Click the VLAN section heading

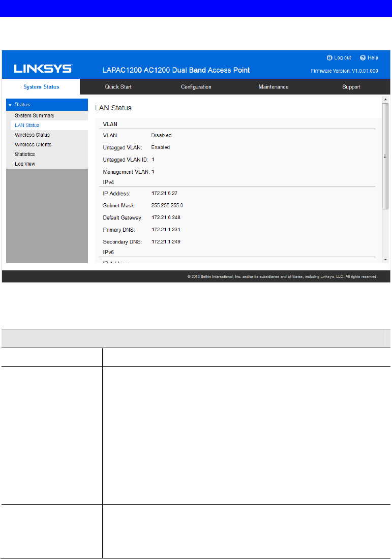pyautogui.click(x=110, y=124)
